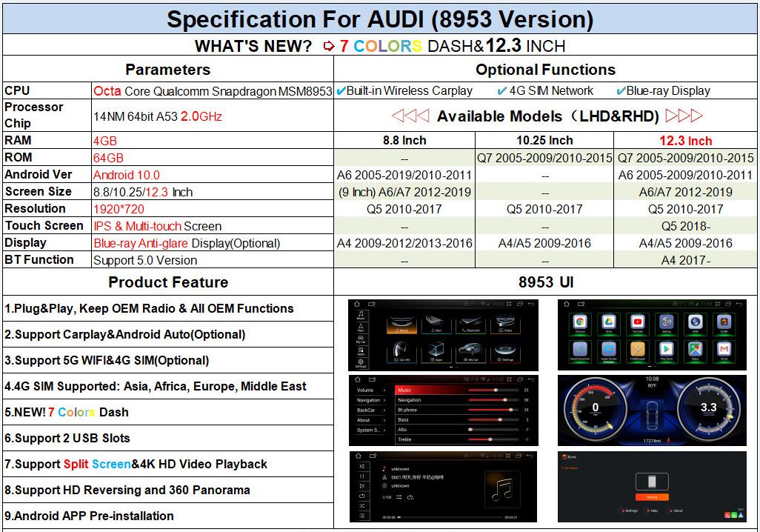This screenshot has height=532, width=760.
Task: Click the Settings gear in left sidebar
Action: (x=361, y=364)
